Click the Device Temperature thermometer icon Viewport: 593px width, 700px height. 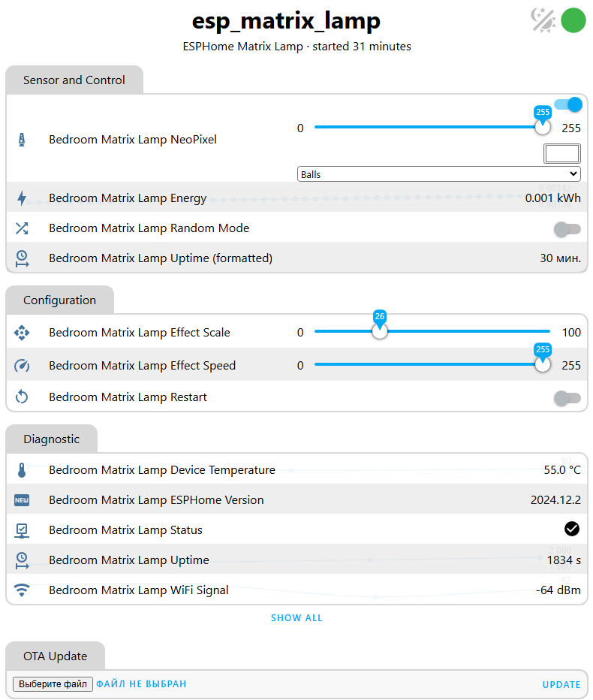click(x=22, y=470)
